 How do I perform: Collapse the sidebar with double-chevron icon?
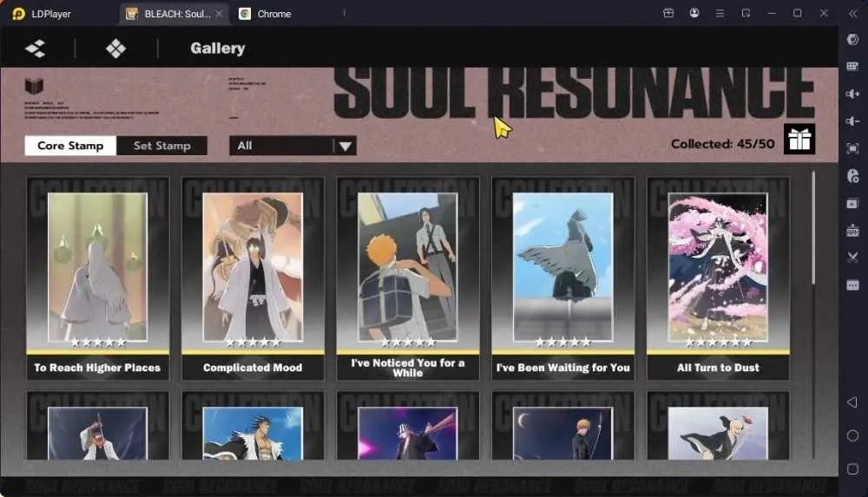coord(852,13)
